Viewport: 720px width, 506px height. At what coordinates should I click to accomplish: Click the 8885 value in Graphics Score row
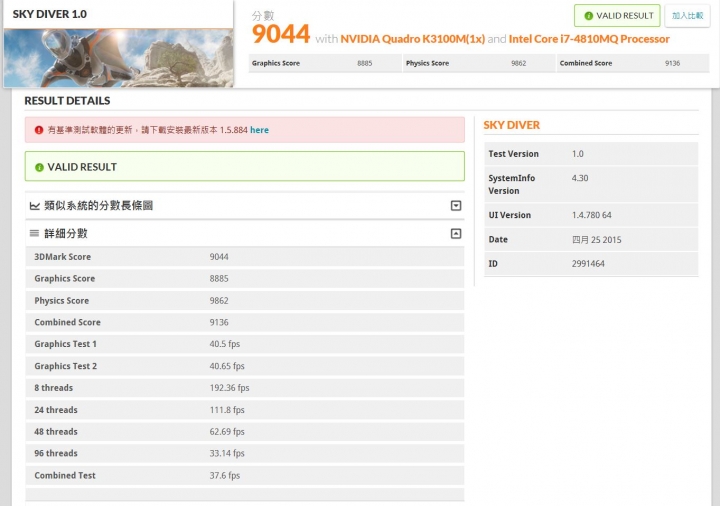219,279
